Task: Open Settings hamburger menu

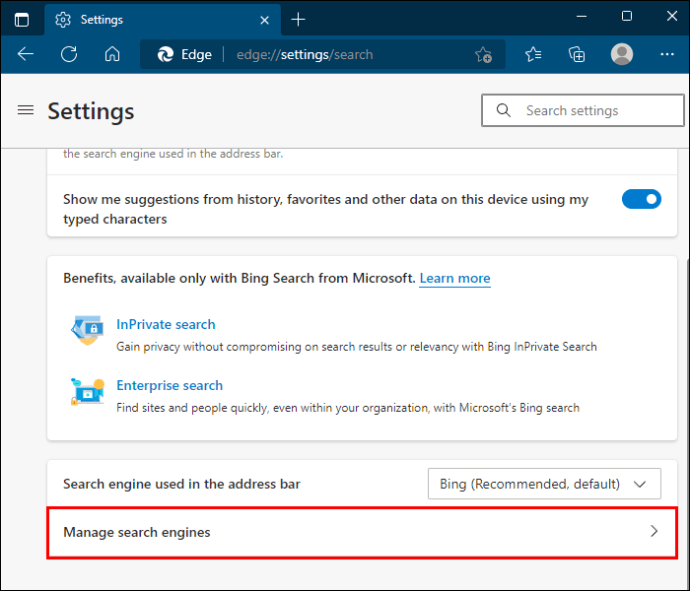Action: (x=26, y=110)
